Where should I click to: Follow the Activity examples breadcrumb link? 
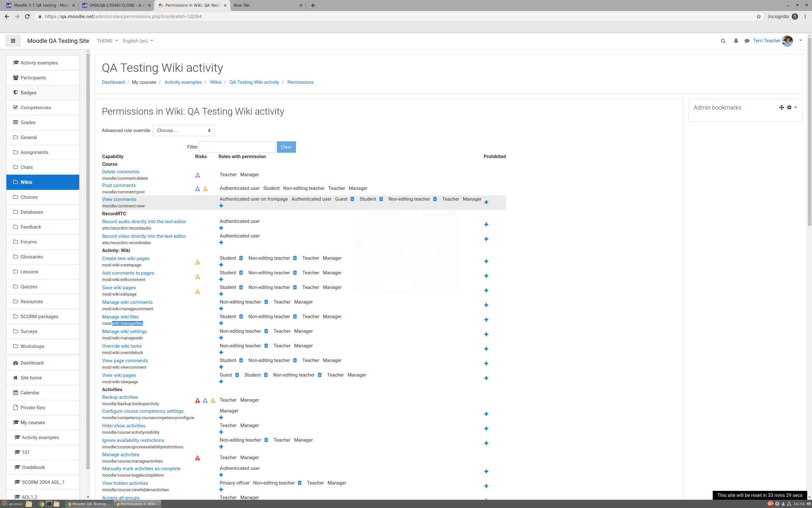pyautogui.click(x=183, y=82)
